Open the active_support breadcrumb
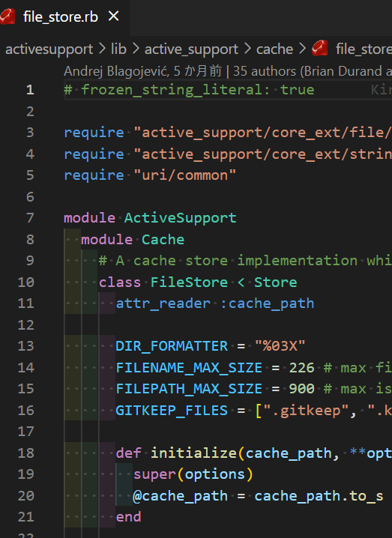Screen dimensions: 392x538 pyautogui.click(x=191, y=49)
